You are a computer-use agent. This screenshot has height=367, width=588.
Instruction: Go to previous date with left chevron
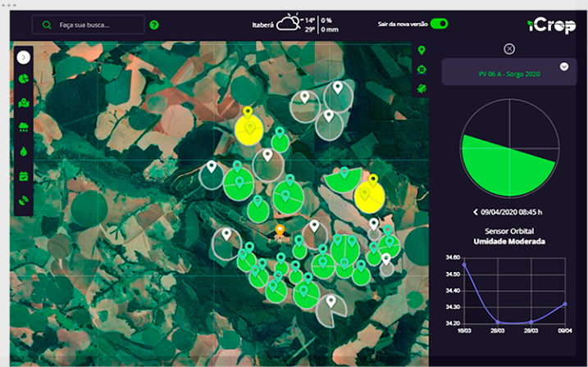pyautogui.click(x=476, y=212)
